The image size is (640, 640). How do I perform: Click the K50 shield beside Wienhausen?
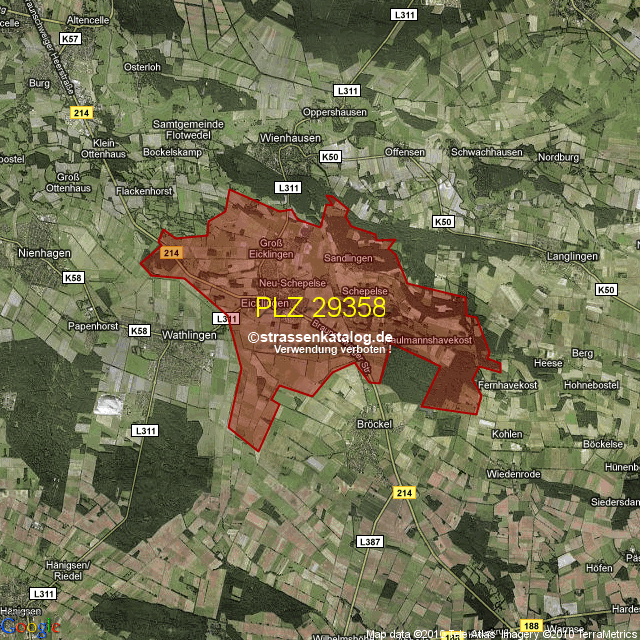click(x=330, y=157)
